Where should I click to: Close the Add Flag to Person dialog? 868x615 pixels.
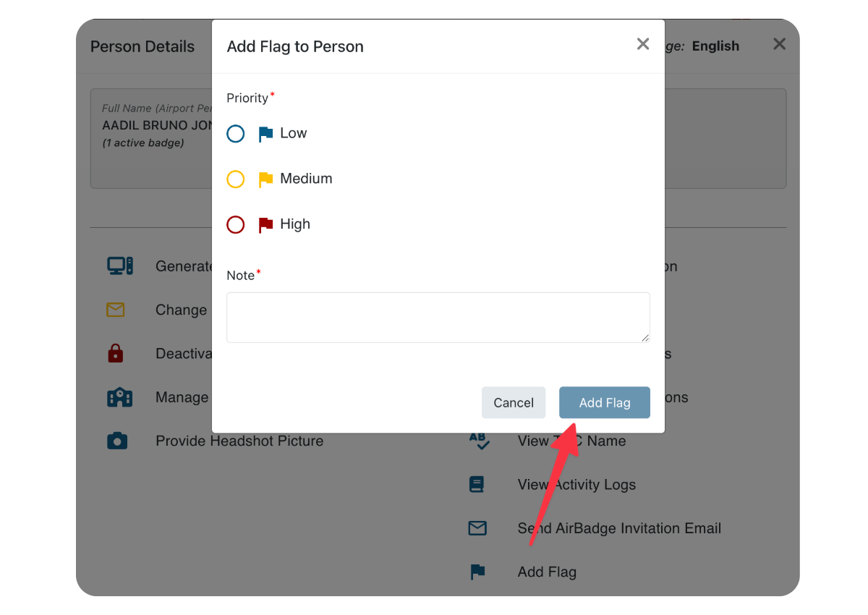[x=642, y=44]
